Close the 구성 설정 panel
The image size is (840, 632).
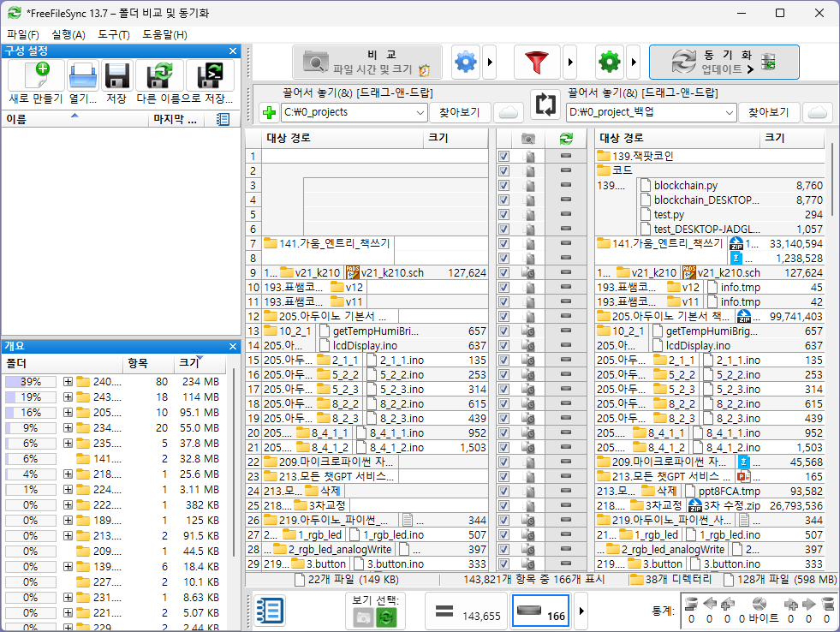click(x=233, y=51)
